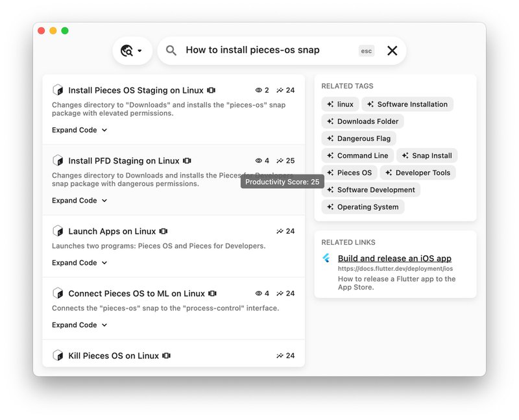The image size is (519, 420).
Task: Click Connects the pieces-os snap description text
Action: pos(165,308)
